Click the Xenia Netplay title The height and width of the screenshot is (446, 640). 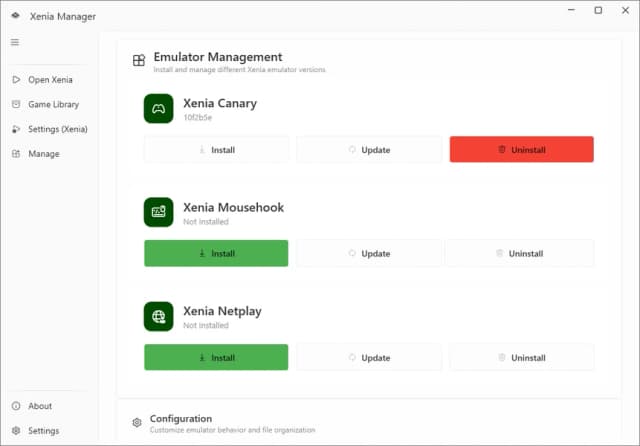(x=222, y=311)
